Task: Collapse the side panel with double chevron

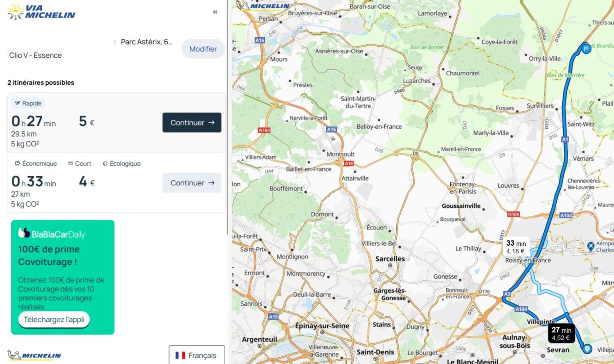Action: (x=215, y=12)
